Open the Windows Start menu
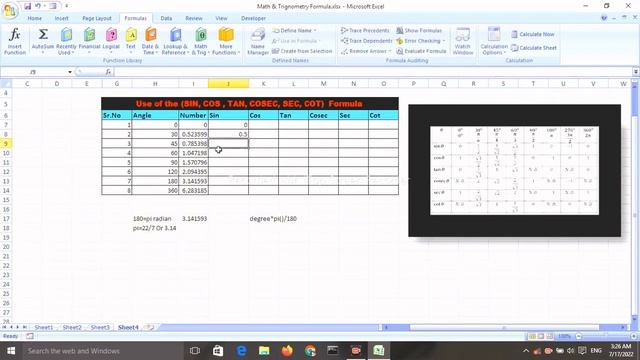The width and height of the screenshot is (640, 360). point(11,351)
